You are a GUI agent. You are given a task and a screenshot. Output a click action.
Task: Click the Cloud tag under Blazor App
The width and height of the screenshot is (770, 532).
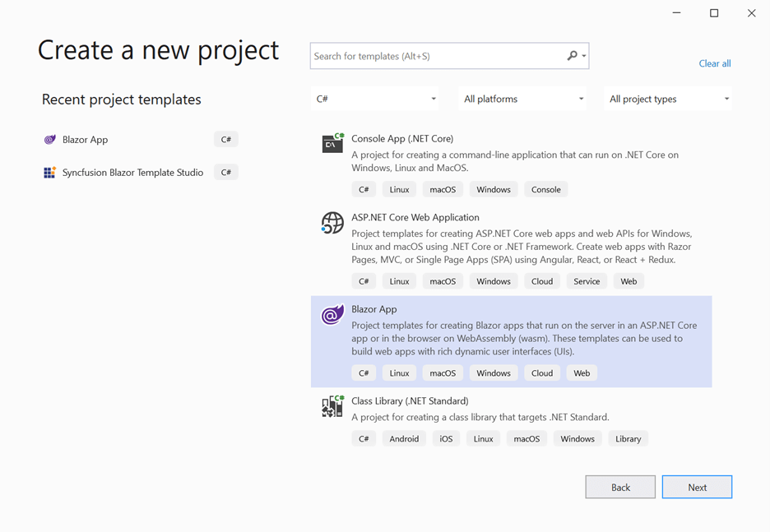click(542, 373)
